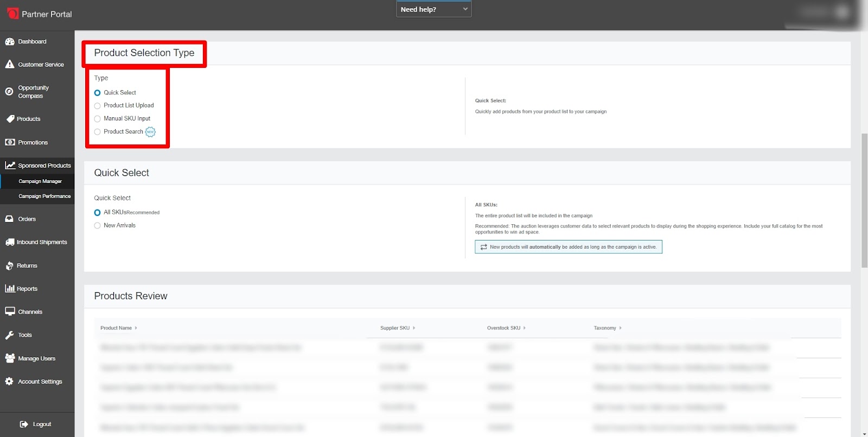This screenshot has width=868, height=437.
Task: Select Manual SKU Input radio option
Action: click(x=98, y=119)
